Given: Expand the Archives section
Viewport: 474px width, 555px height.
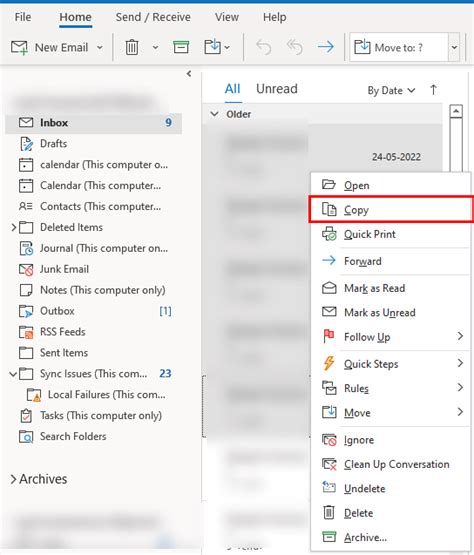Looking at the screenshot, I should [13, 479].
